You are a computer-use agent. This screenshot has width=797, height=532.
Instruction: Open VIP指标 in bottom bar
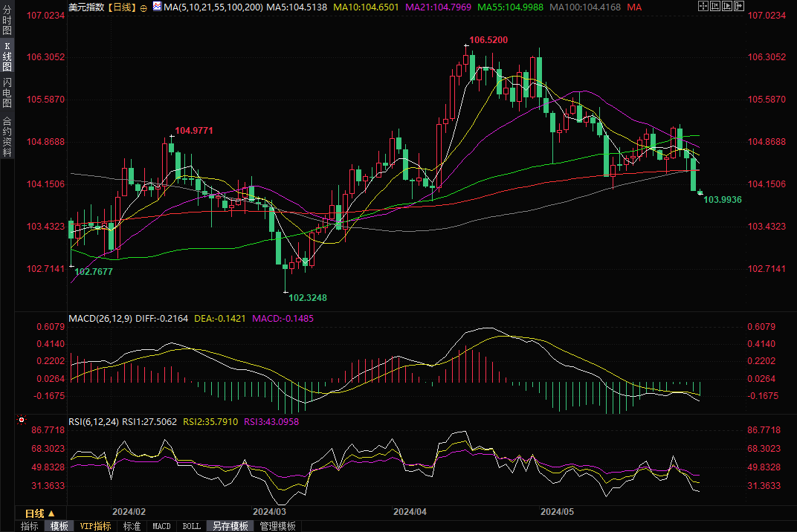pos(96,526)
